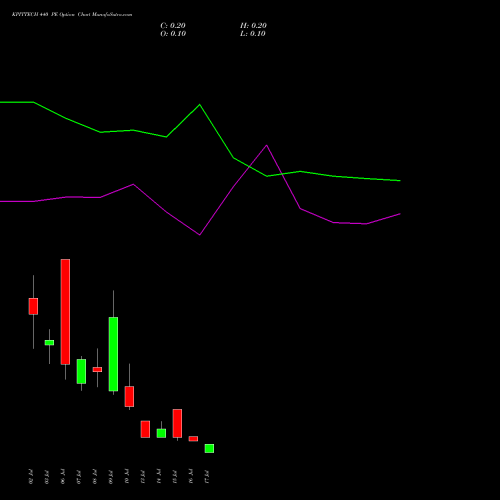This screenshot has width=500, height=500.
Task: Select the tallest red candlestick on 06 Jul
Action: (65, 312)
